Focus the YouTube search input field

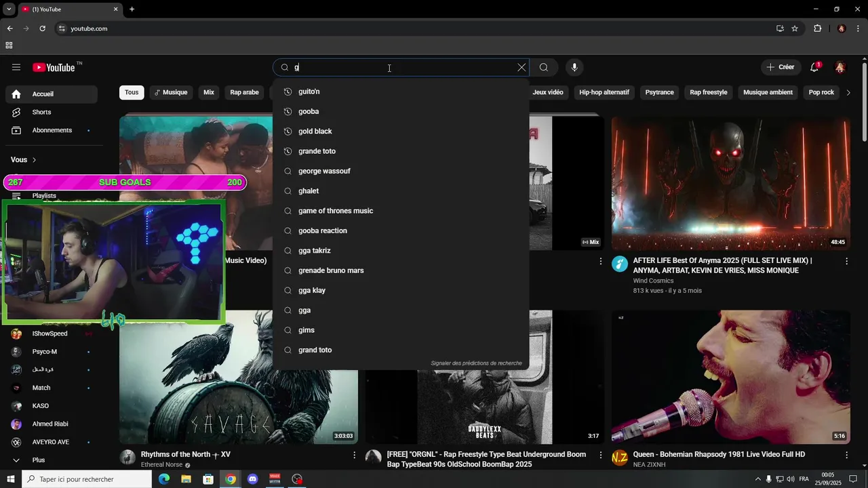tap(400, 67)
